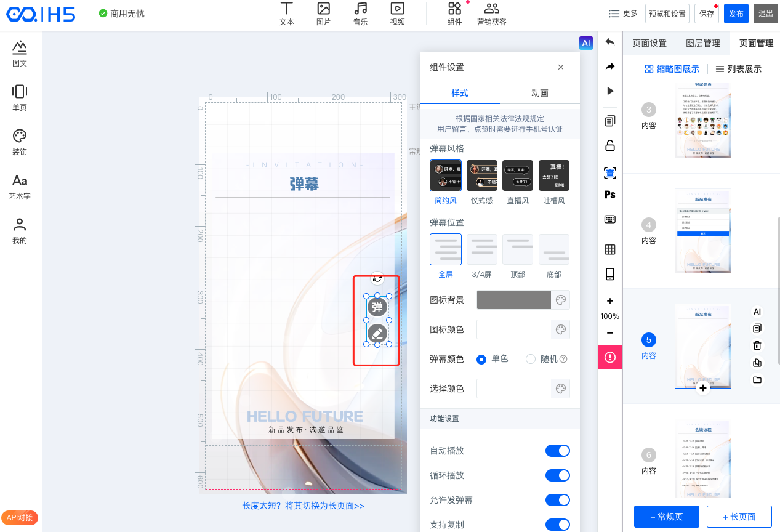
Task: Add a page with + 常规页
Action: point(667,517)
